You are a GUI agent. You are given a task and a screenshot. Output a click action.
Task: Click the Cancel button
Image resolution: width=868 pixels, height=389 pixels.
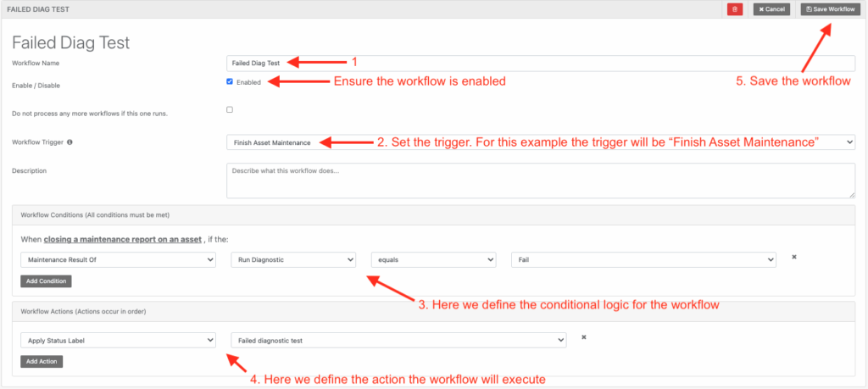click(x=771, y=9)
